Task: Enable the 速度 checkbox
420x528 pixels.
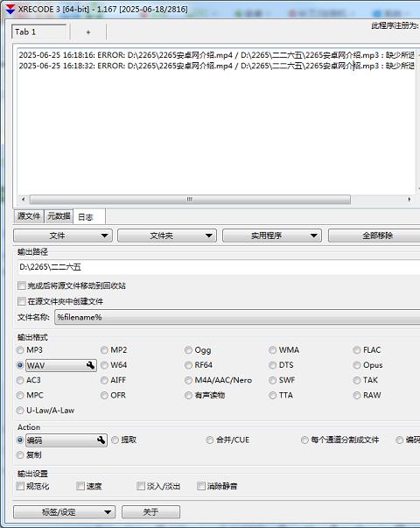Action: click(80, 486)
